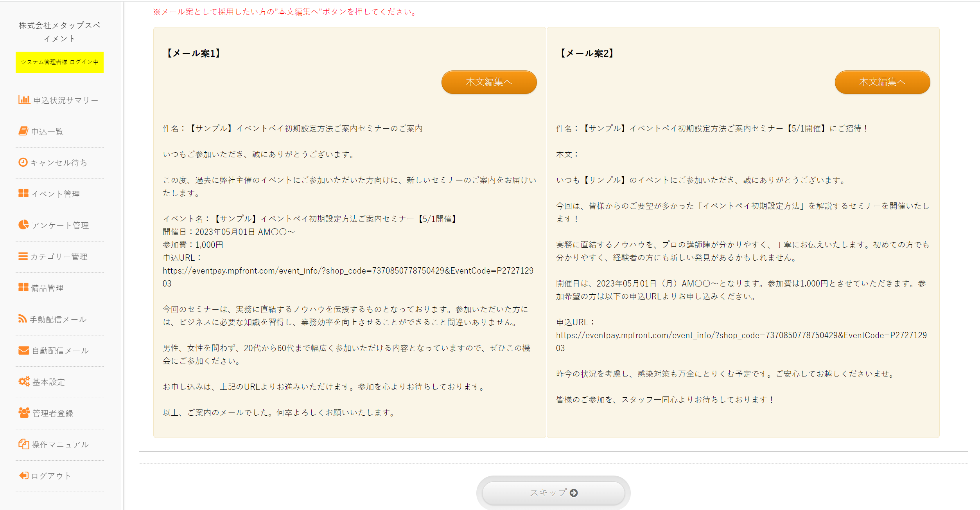The width and height of the screenshot is (980, 510).
Task: Click the RSS icon for 手動配信メール
Action: (22, 319)
